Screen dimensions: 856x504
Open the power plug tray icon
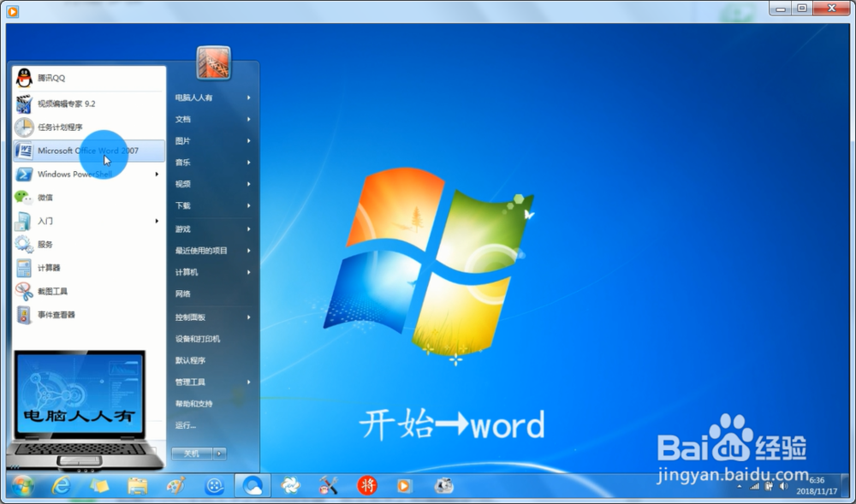pyautogui.click(x=770, y=487)
